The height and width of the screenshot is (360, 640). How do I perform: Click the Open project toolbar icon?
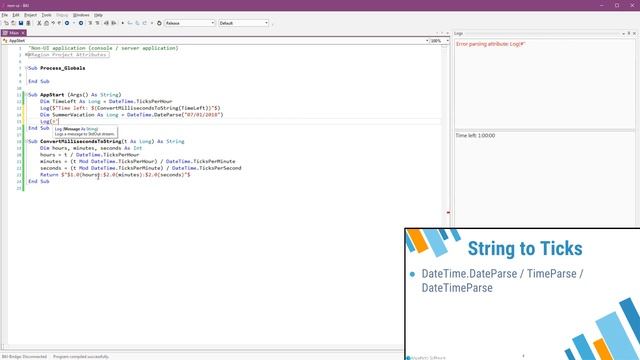coord(13,23)
